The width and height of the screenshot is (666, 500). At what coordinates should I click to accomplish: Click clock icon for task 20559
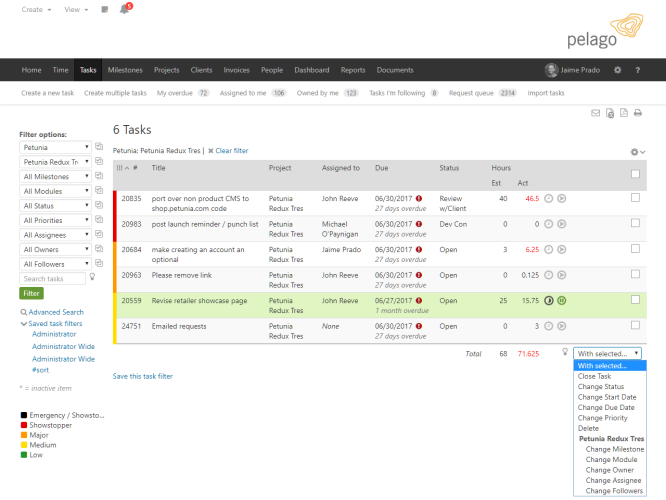[549, 300]
